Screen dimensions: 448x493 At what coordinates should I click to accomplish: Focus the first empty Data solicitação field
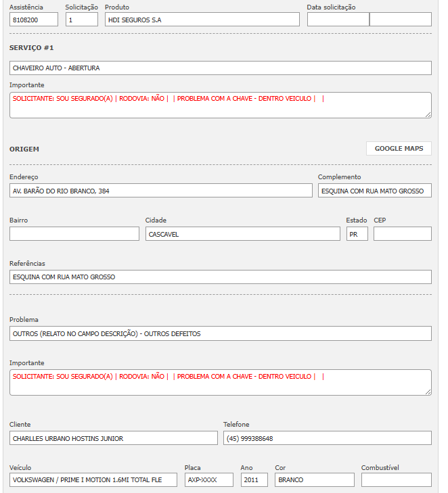[338, 20]
